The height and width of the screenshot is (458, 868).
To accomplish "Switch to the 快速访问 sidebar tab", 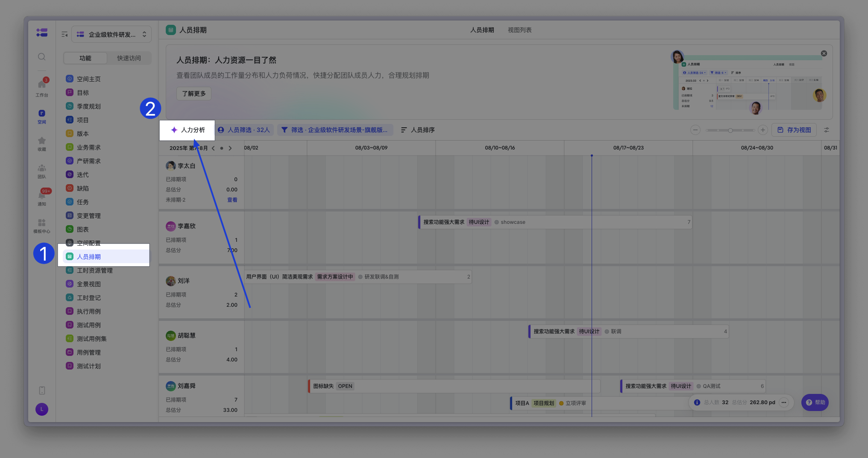I will click(x=129, y=58).
